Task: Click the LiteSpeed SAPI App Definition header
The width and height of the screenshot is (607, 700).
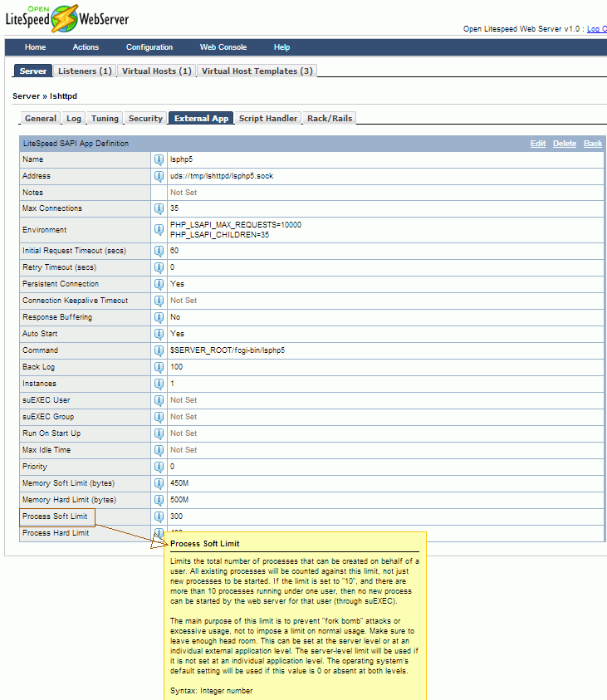Action: click(76, 144)
